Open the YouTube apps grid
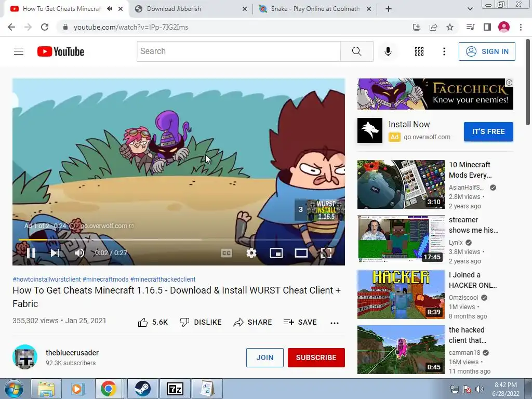This screenshot has width=532, height=399. [419, 51]
